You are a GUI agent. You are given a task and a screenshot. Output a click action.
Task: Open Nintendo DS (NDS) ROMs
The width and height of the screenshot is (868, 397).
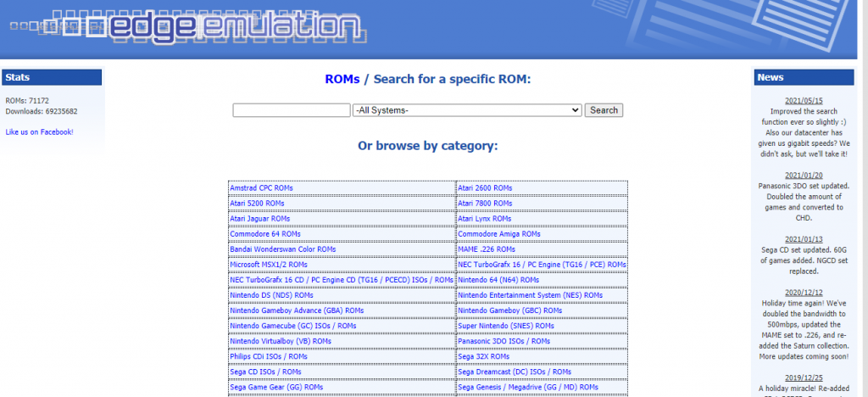click(x=271, y=296)
